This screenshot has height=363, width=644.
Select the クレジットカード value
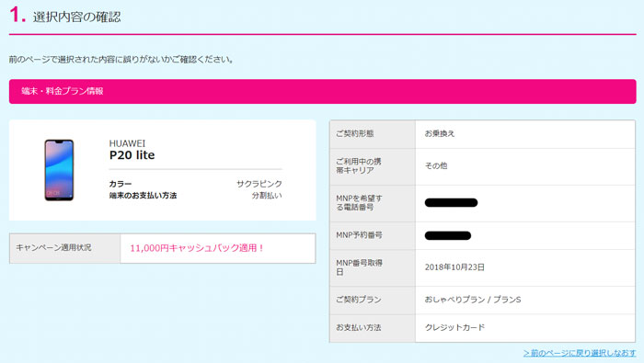click(x=454, y=328)
